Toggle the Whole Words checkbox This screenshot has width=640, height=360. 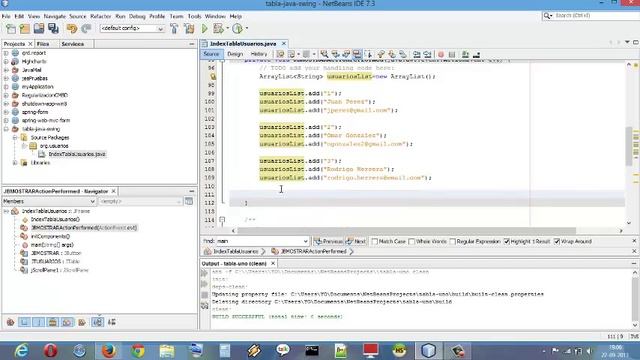point(411,242)
